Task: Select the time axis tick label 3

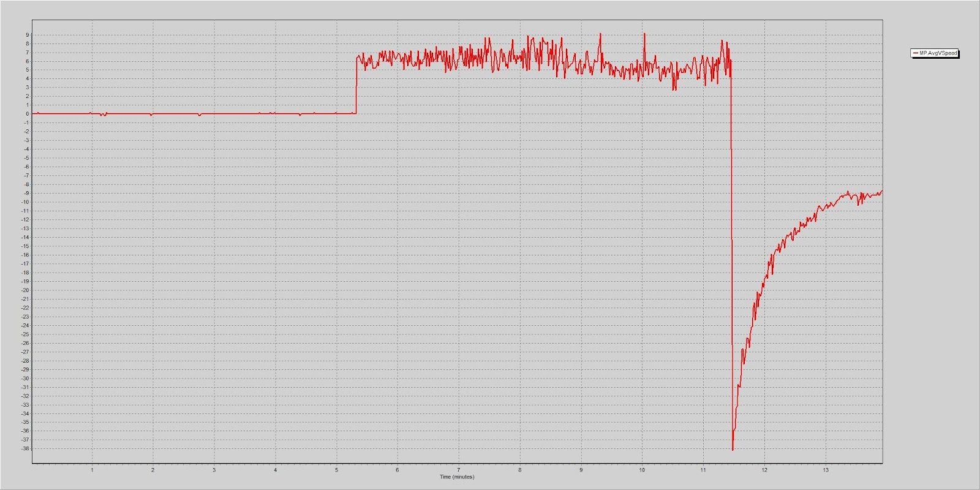Action: point(214,470)
